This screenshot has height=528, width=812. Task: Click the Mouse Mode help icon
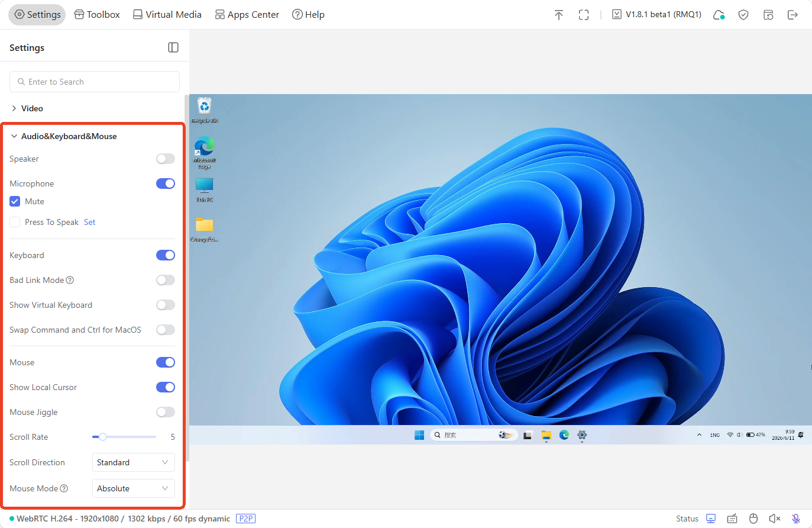coord(64,488)
